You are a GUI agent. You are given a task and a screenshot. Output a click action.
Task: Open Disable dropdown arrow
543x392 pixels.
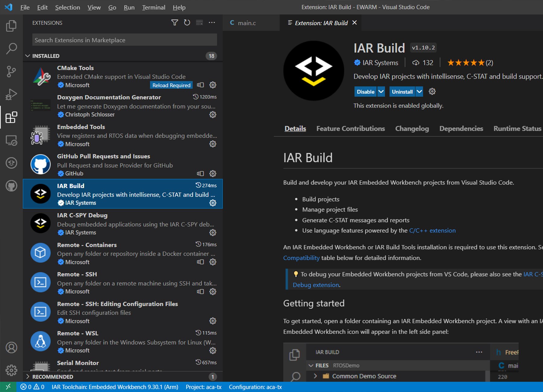pos(381,92)
